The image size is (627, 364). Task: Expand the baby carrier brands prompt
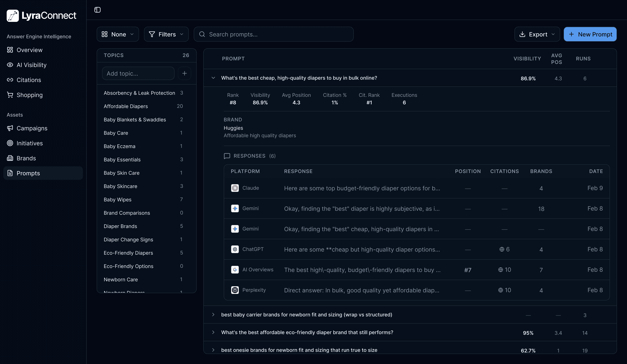click(x=213, y=314)
